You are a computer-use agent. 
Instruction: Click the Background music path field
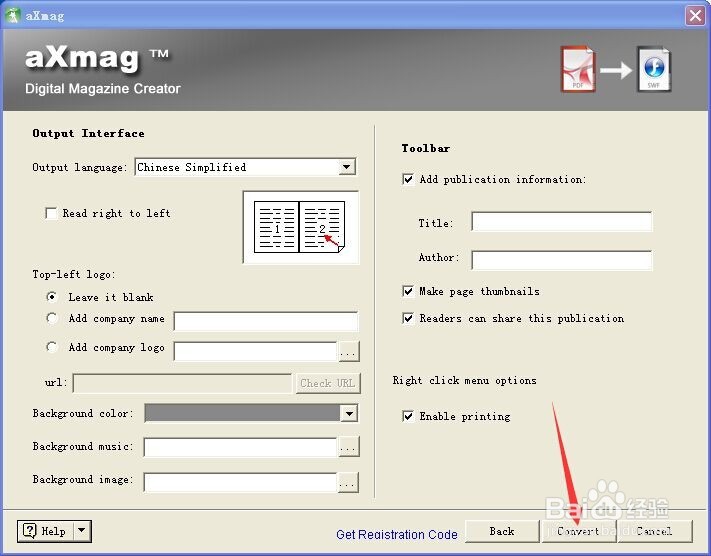pyautogui.click(x=240, y=447)
